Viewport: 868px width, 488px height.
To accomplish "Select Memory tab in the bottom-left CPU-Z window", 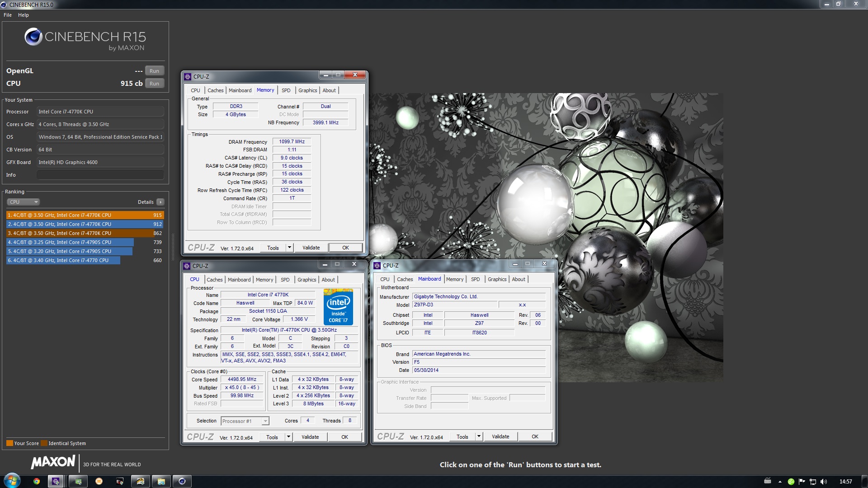I will pos(264,280).
